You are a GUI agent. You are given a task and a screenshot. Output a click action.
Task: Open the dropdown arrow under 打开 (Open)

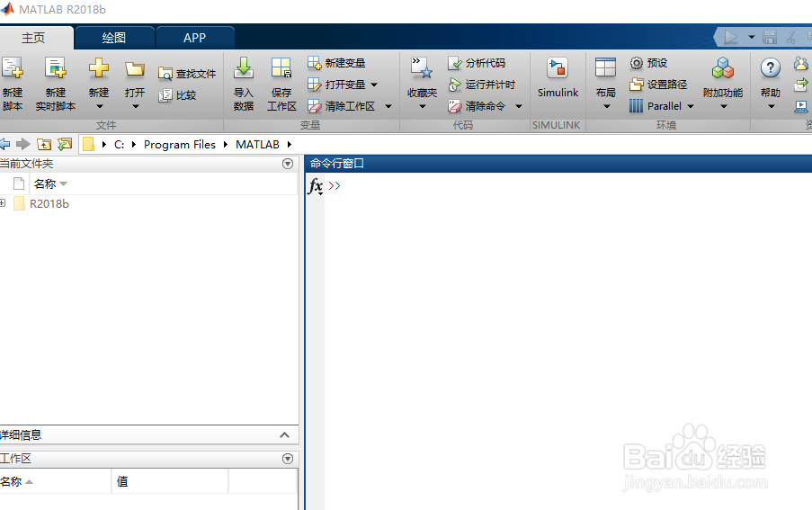pos(136,107)
